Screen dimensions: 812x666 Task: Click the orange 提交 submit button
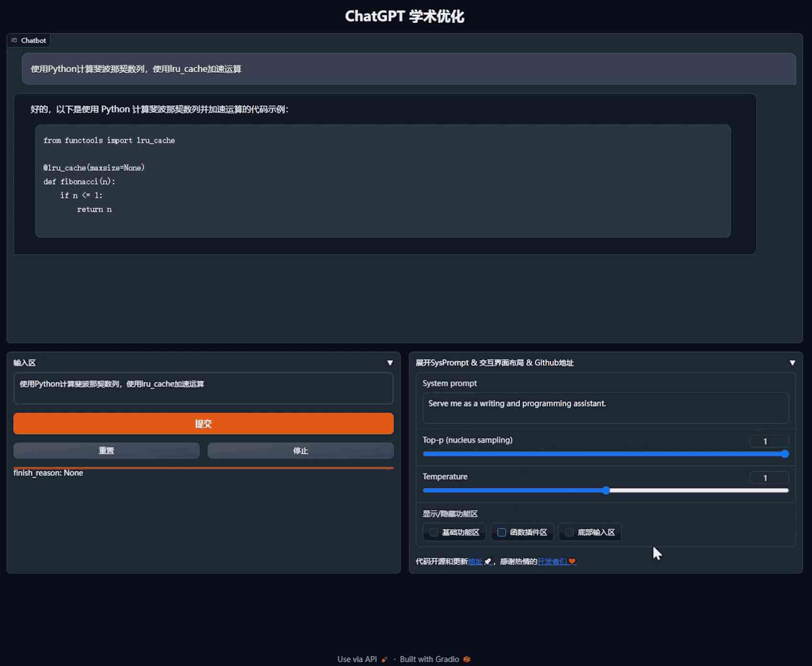[203, 423]
